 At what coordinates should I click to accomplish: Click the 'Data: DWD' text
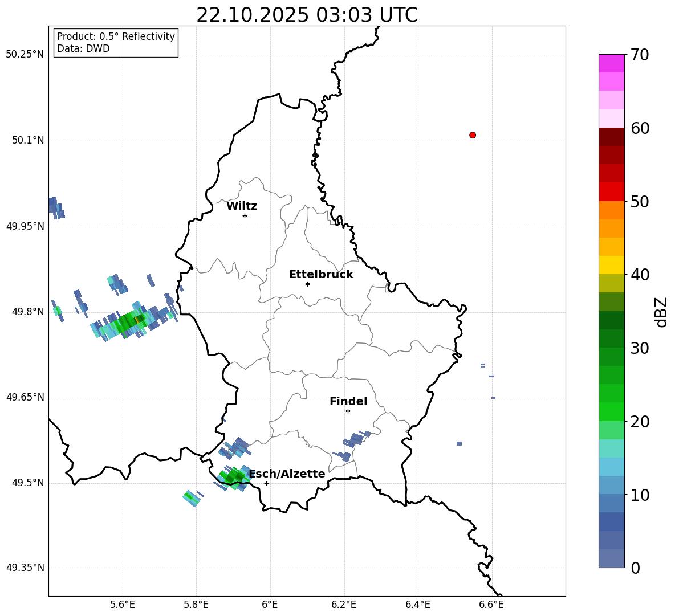point(83,48)
